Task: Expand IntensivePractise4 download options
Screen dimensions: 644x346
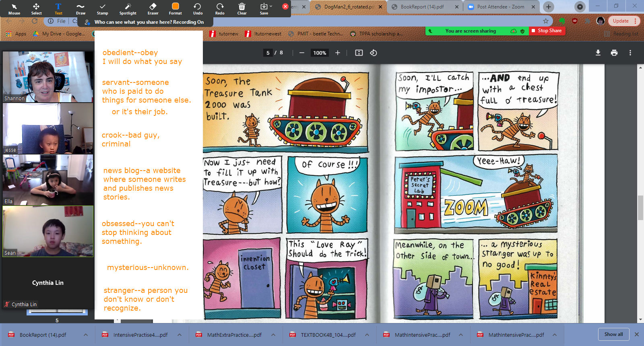Action: (x=180, y=335)
